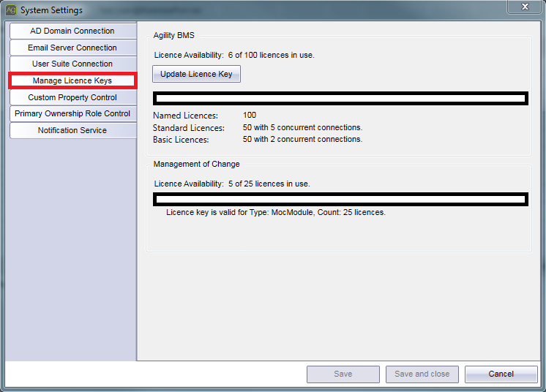Open the AD Domain Connection tab
Image resolution: width=546 pixels, height=392 pixels.
(72, 31)
